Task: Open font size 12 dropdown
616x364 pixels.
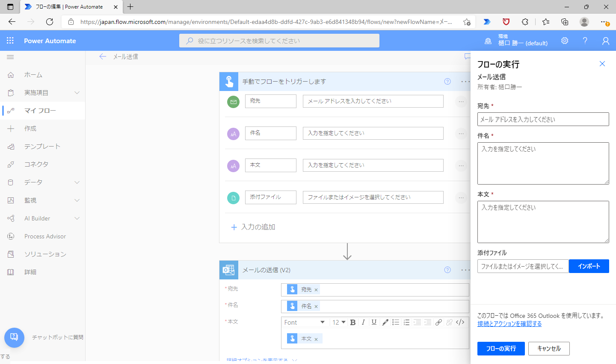Action: [339, 323]
